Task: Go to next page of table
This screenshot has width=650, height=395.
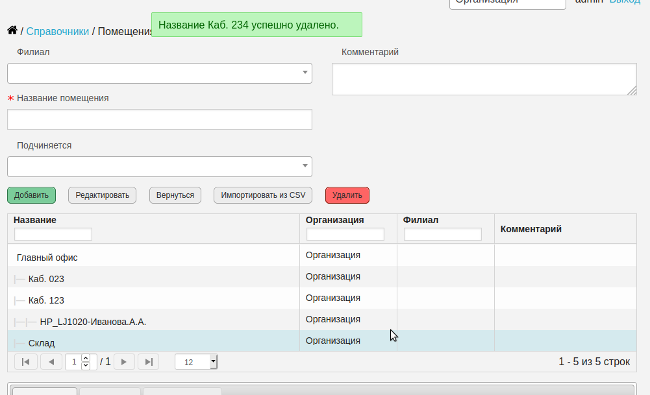Action: [124, 362]
